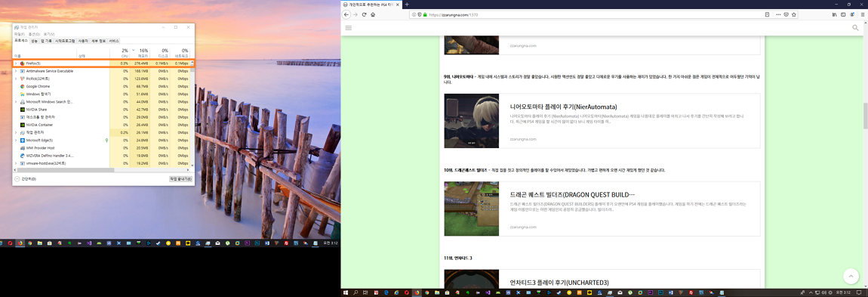
Task: Open Windows Start button on right taskbar
Action: coord(346,292)
